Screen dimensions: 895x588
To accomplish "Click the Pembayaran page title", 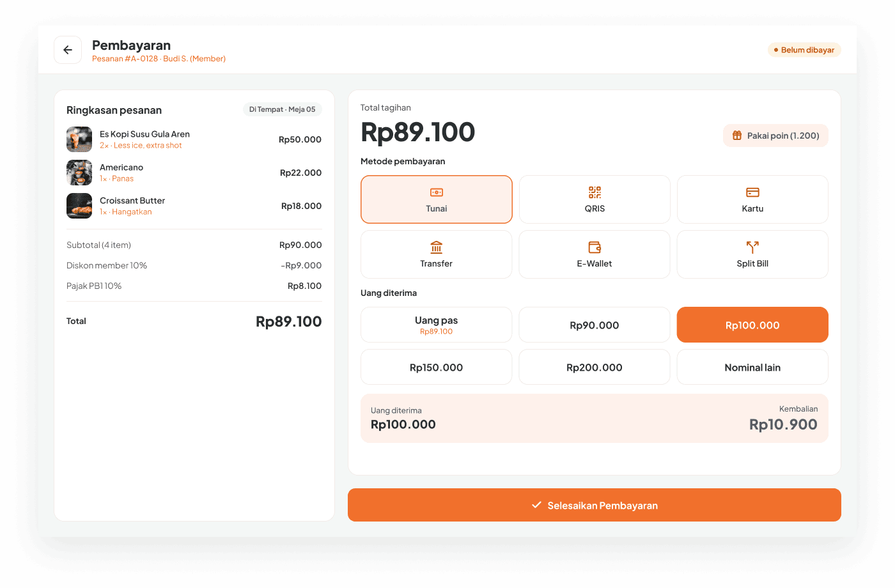I will (131, 45).
